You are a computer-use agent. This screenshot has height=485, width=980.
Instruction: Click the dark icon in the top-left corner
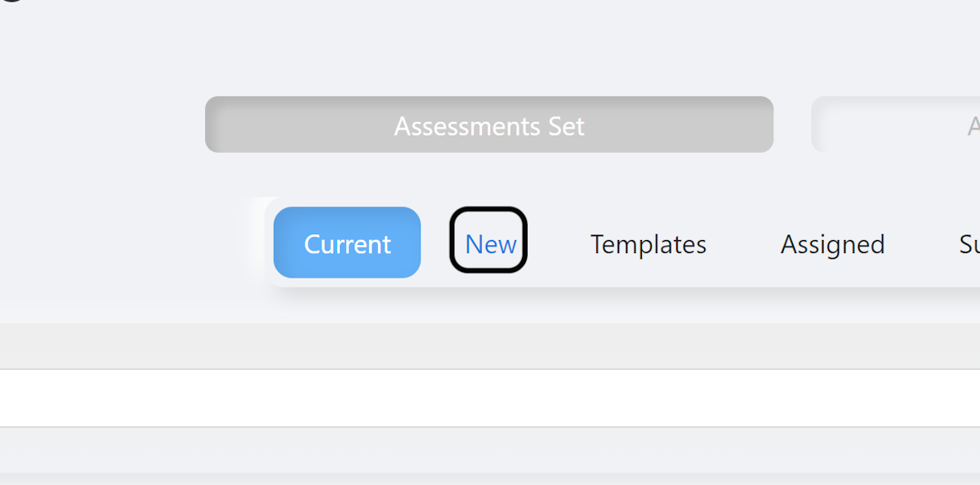[x=11, y=2]
